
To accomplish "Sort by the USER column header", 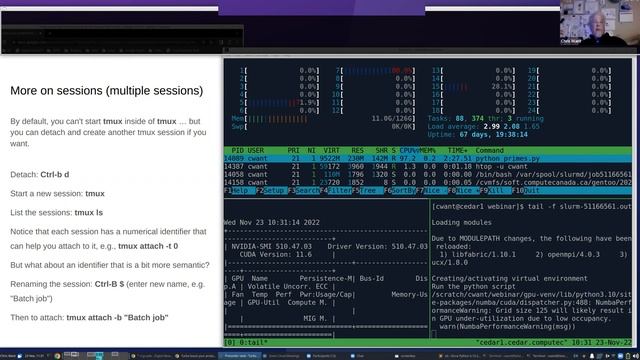I will pos(256,151).
